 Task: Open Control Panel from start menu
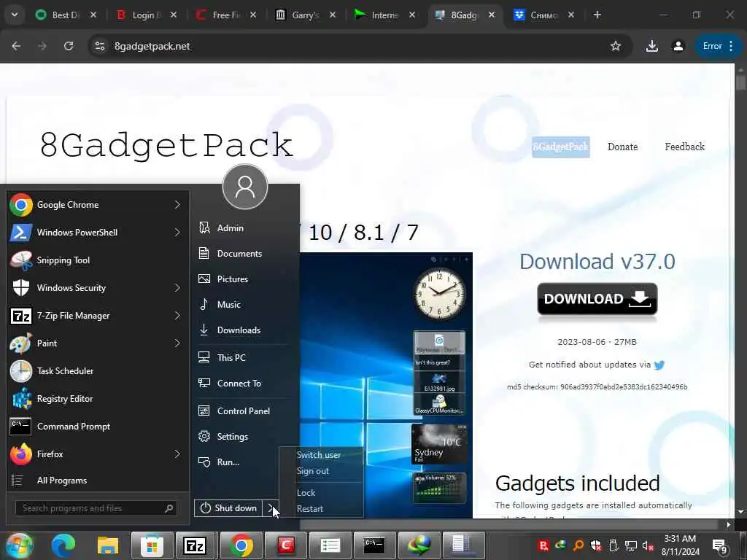click(244, 411)
